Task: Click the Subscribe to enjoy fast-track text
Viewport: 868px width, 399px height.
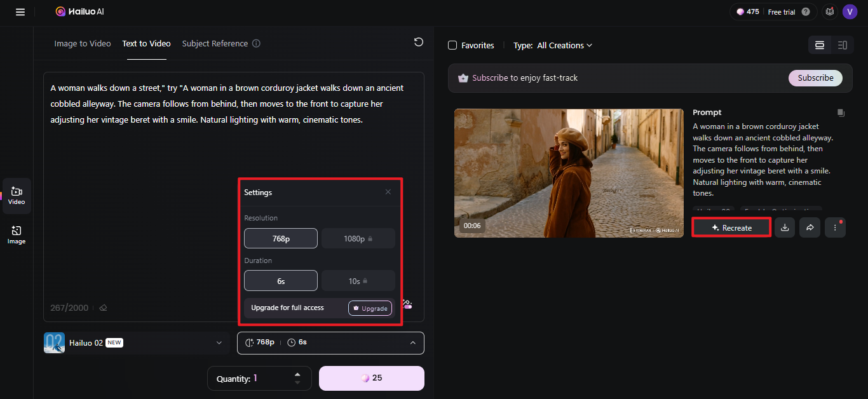Action: [525, 78]
